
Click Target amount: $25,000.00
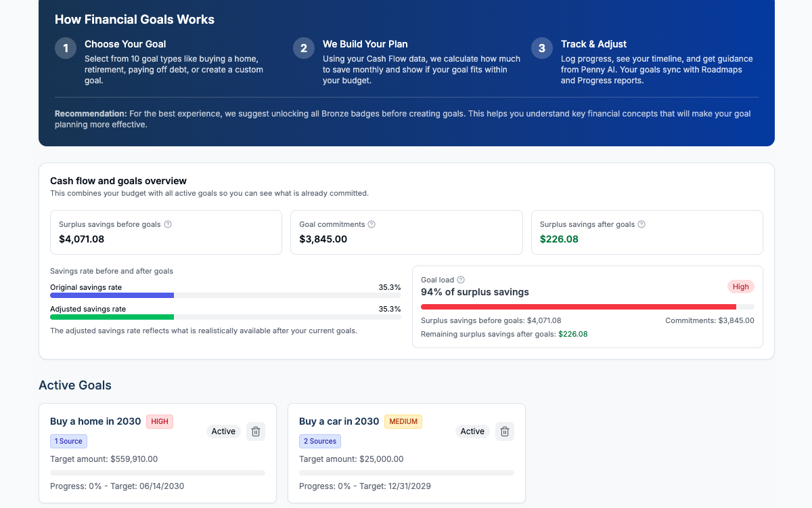pyautogui.click(x=351, y=459)
